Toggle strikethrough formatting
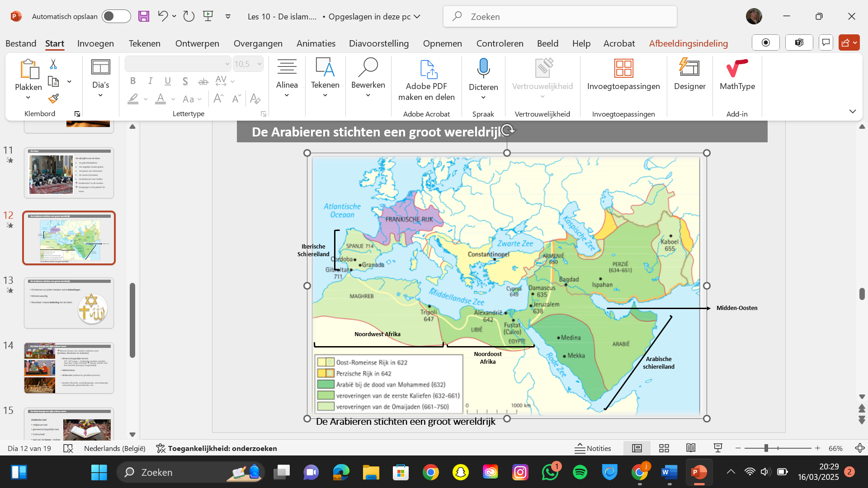The width and height of the screenshot is (868, 488). (203, 81)
